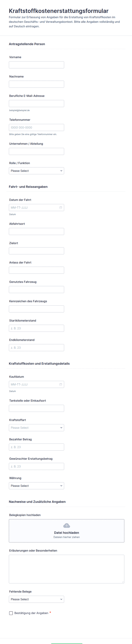Click the Telefonnummer input field
132x644 pixels.
click(x=36, y=127)
